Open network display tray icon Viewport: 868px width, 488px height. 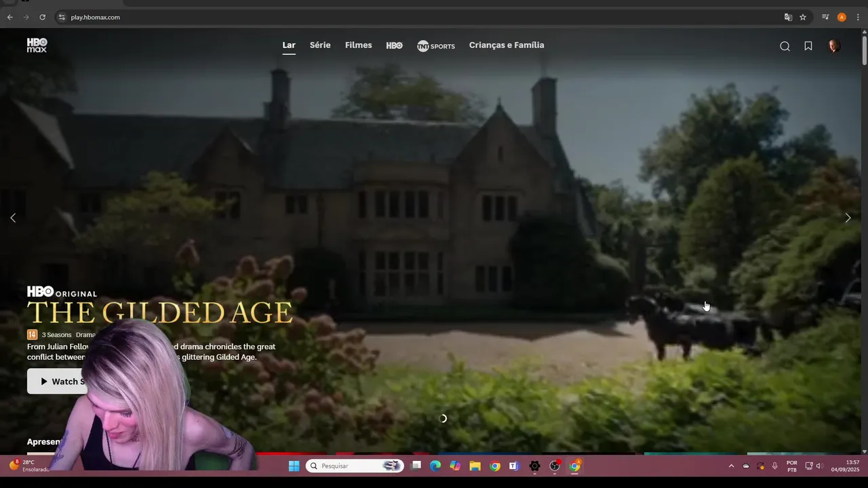click(x=809, y=466)
